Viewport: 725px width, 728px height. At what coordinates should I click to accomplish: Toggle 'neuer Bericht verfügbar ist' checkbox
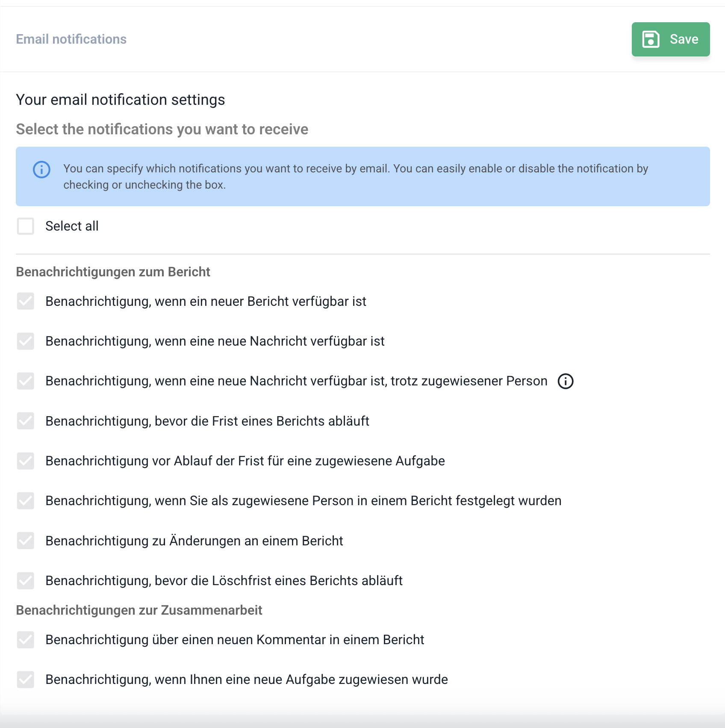[x=26, y=302]
